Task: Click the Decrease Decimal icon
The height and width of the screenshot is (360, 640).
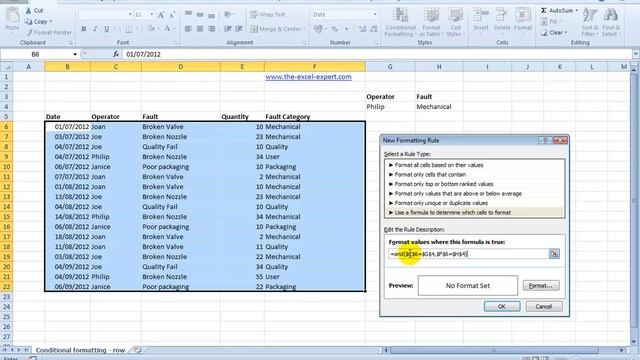Action: coord(373,29)
